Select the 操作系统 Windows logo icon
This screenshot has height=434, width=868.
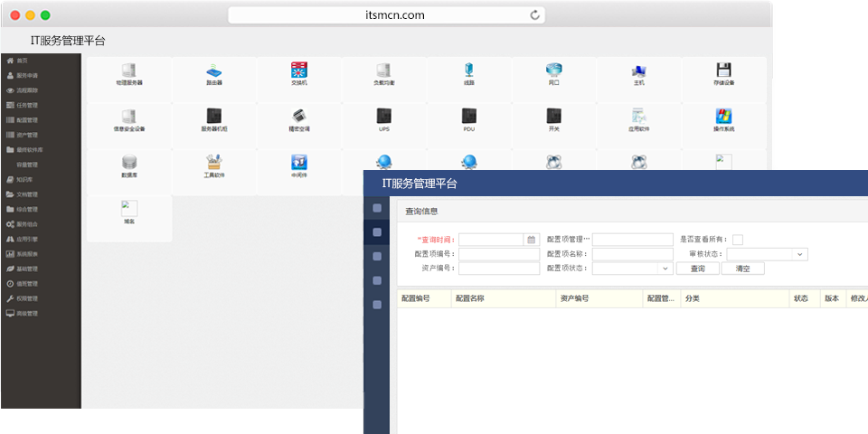(723, 117)
